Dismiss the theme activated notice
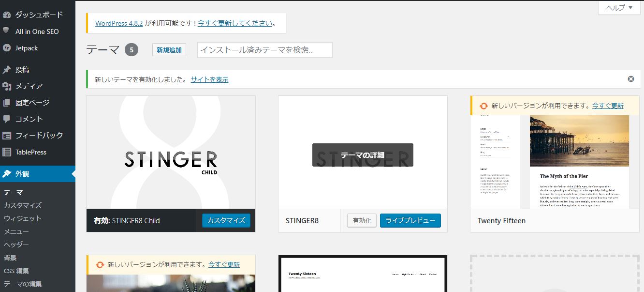Viewport: 644px width, 292px height. pyautogui.click(x=631, y=79)
